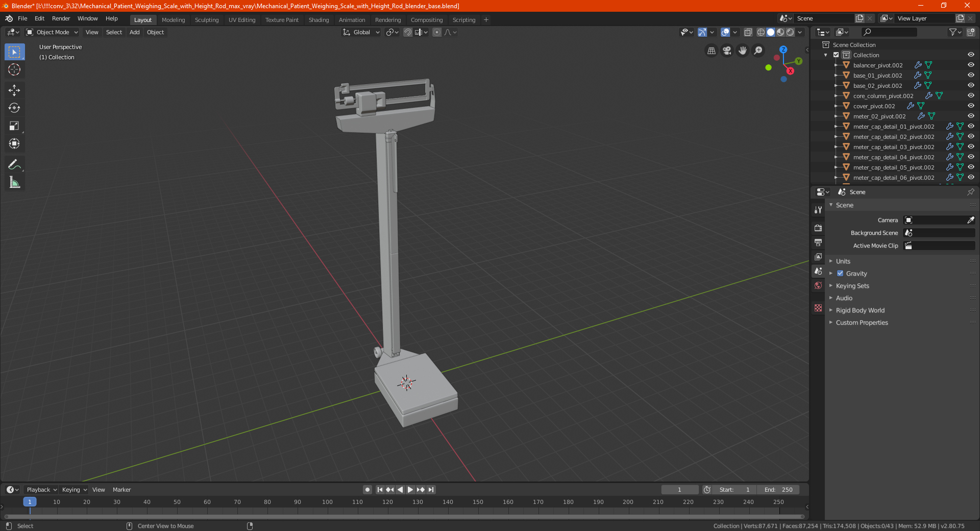Select the Transform tool
Image resolution: width=980 pixels, height=531 pixels.
[x=14, y=144]
